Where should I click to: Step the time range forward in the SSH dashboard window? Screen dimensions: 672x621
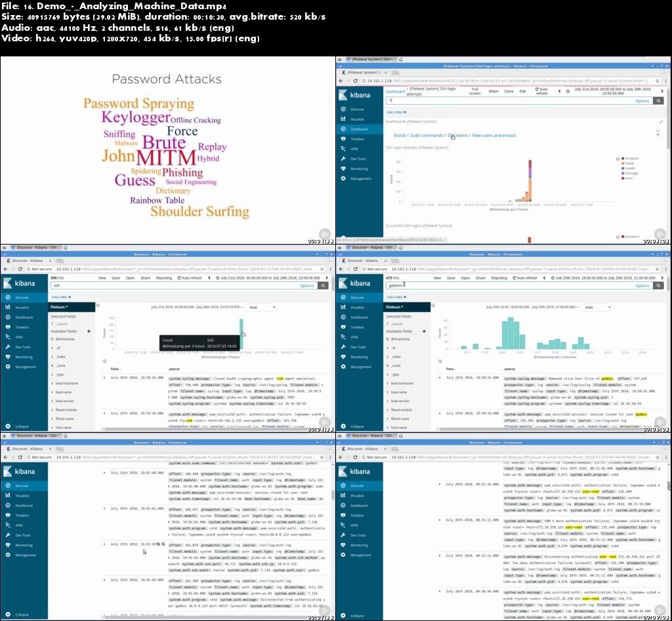(x=662, y=91)
